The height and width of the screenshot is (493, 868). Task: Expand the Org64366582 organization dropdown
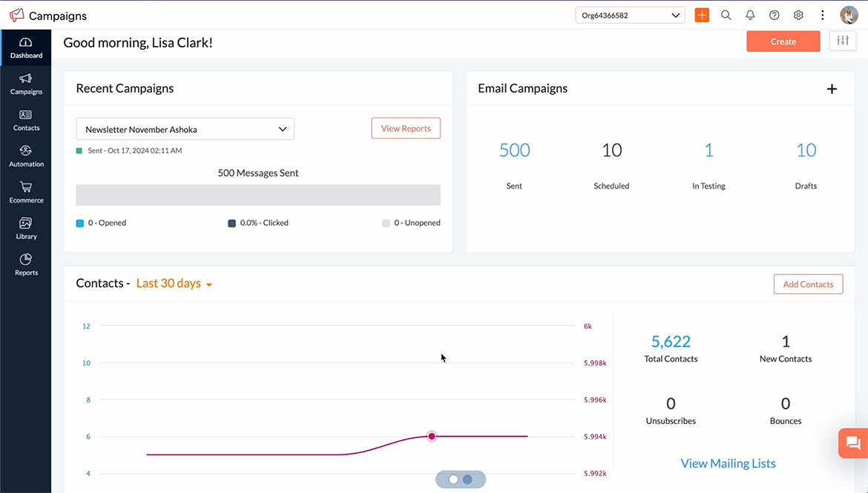click(x=630, y=15)
